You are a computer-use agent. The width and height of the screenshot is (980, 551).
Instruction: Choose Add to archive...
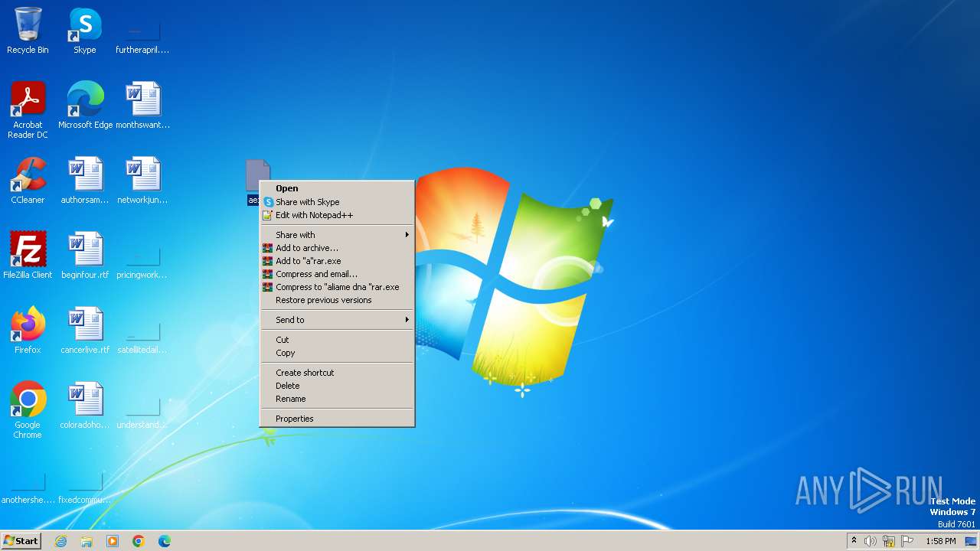pos(337,248)
